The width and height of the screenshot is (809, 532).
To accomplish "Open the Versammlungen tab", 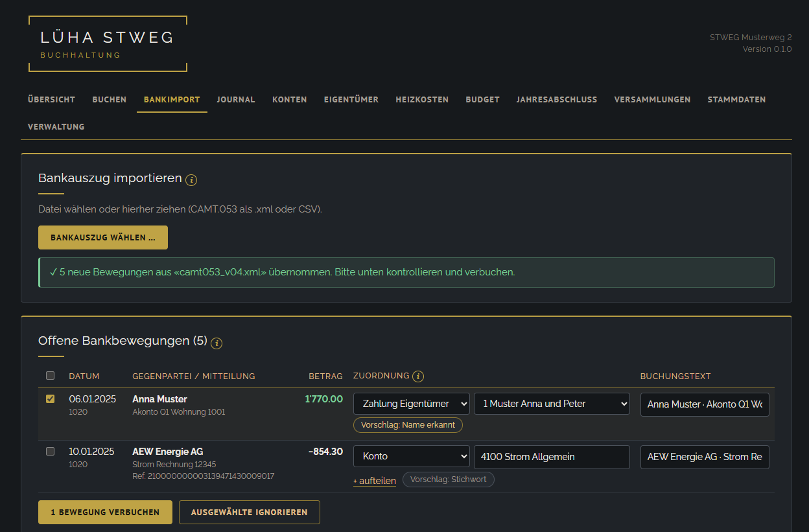I will (652, 100).
